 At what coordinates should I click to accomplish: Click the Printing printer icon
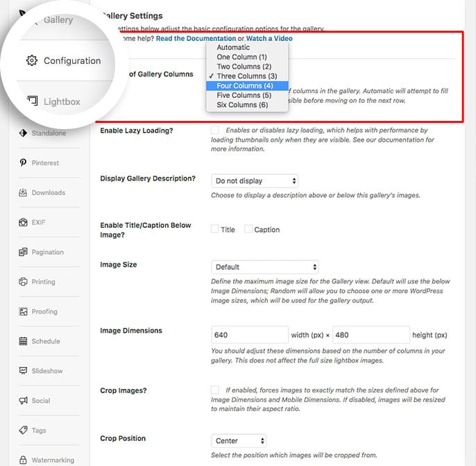point(23,281)
